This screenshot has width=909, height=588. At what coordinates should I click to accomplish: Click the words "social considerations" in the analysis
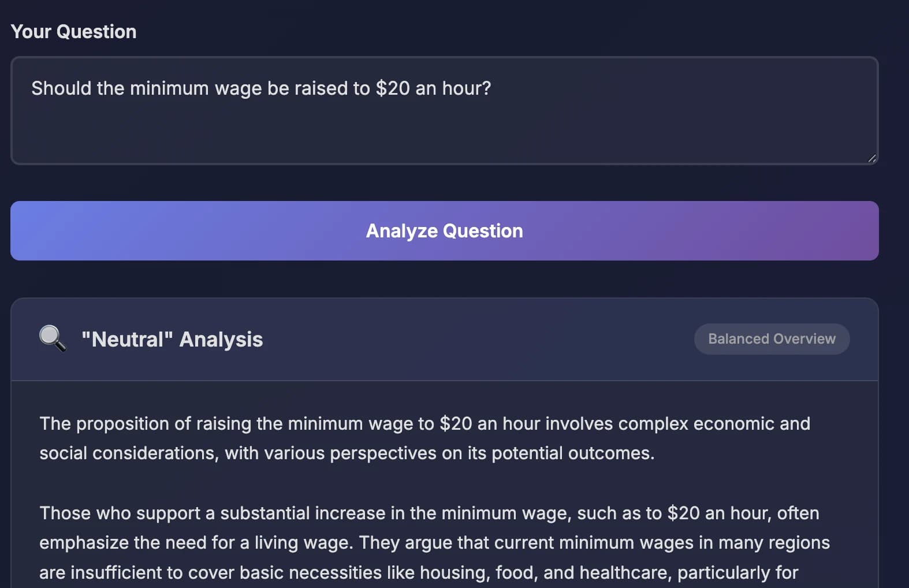point(129,453)
